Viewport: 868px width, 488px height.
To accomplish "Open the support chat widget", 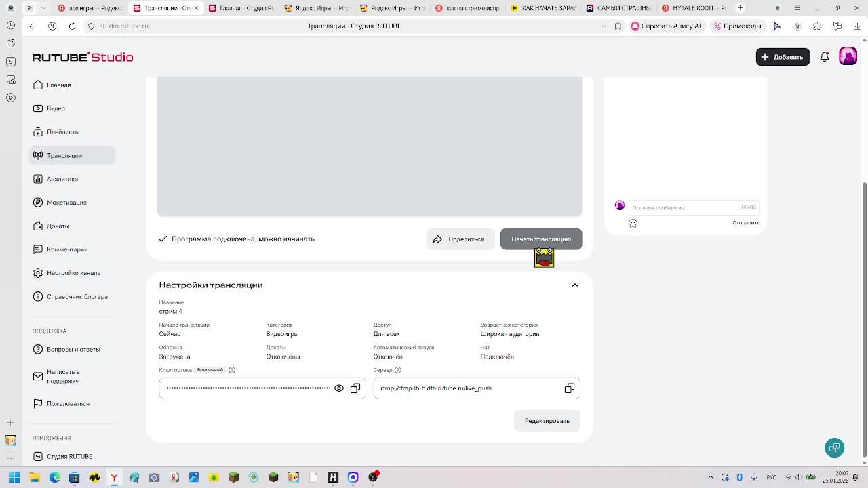I will (835, 448).
